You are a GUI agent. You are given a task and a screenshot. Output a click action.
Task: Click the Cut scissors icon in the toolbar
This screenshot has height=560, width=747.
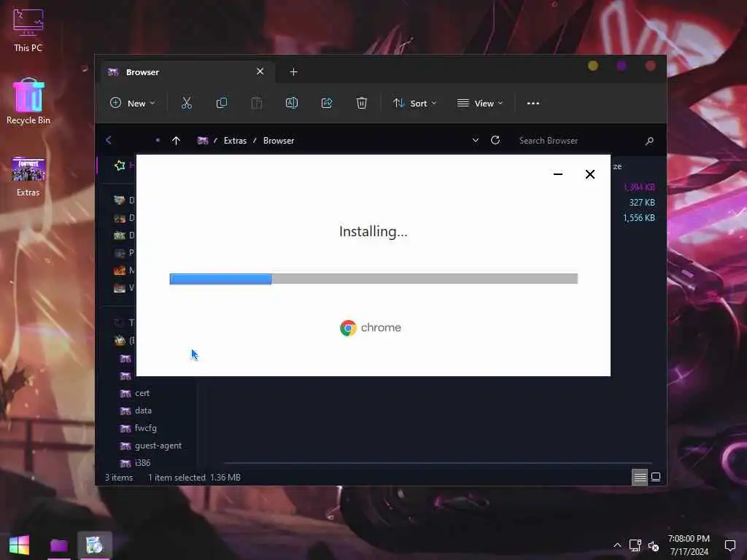point(186,103)
